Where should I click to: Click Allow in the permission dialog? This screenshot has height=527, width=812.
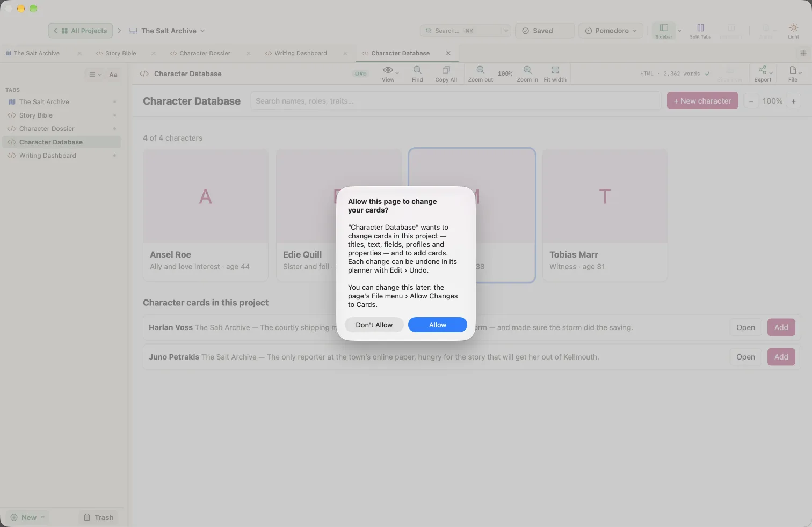pyautogui.click(x=438, y=325)
